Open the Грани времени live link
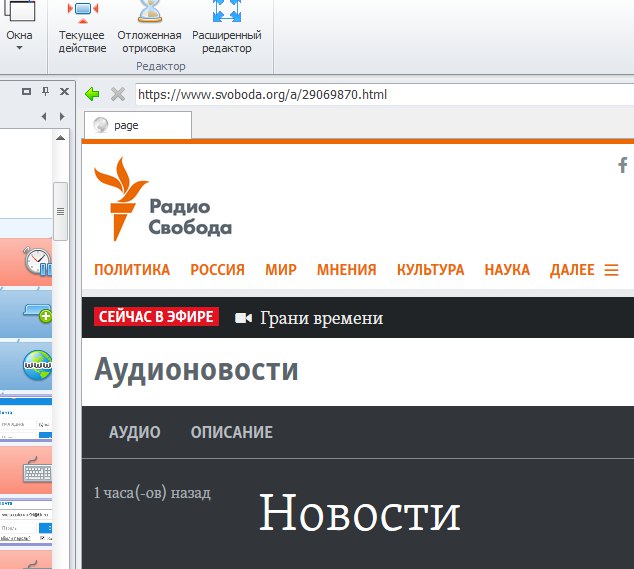Viewport: 634px width, 569px height. pyautogui.click(x=321, y=318)
